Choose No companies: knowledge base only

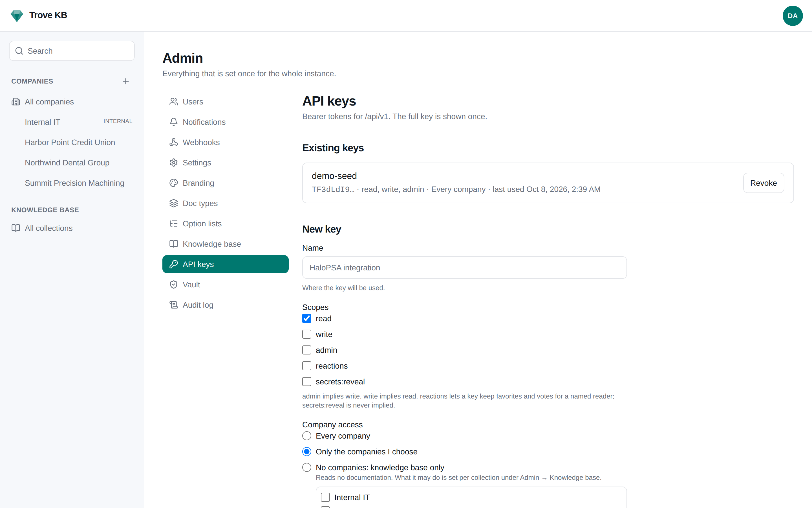click(x=307, y=467)
